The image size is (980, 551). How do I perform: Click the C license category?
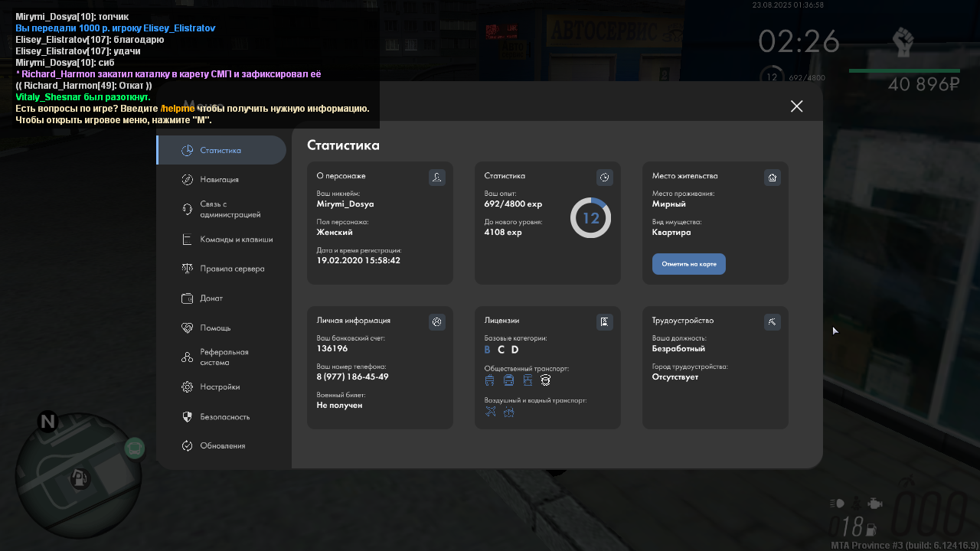[501, 350]
